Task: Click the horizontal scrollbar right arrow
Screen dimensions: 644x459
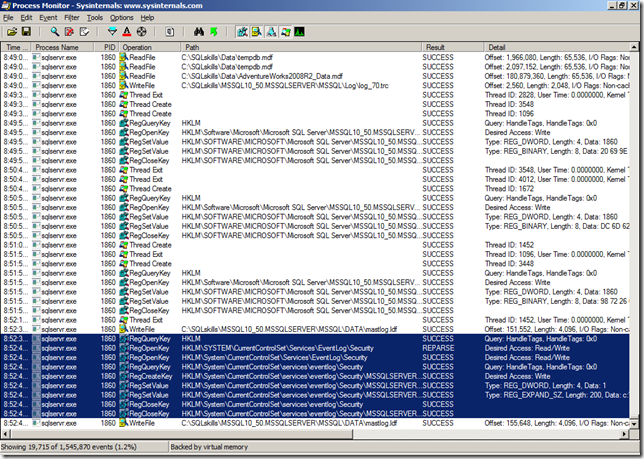Action: click(x=625, y=434)
